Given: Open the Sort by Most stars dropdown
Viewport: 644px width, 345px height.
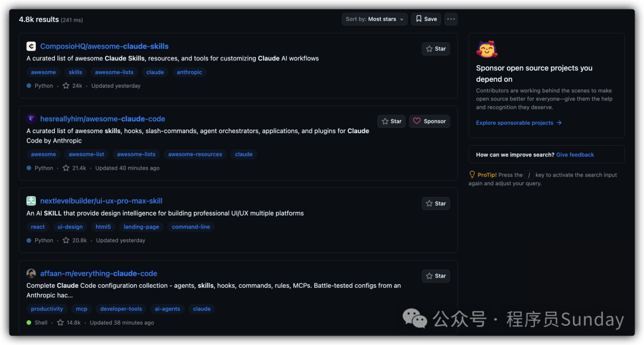Looking at the screenshot, I should pos(374,19).
